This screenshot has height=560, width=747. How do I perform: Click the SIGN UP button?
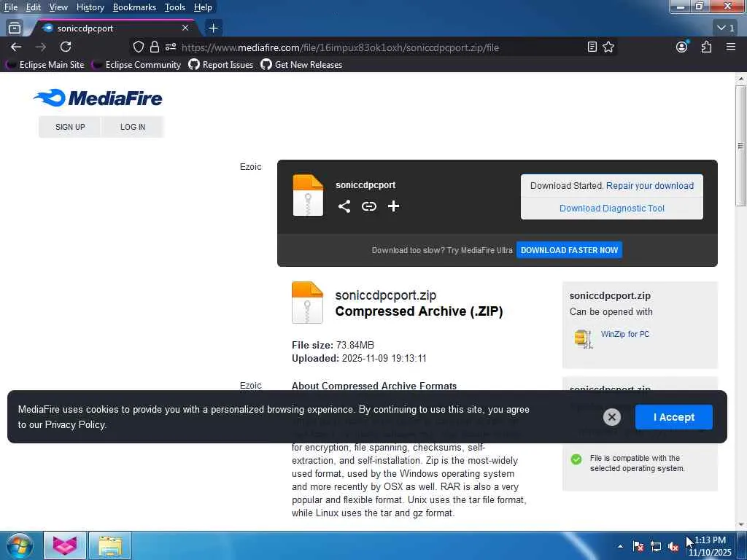pyautogui.click(x=70, y=127)
